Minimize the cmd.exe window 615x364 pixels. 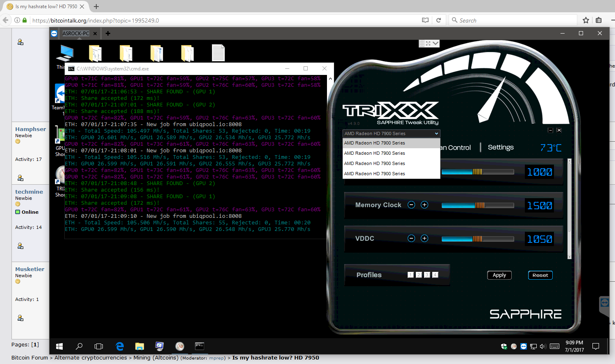287,68
